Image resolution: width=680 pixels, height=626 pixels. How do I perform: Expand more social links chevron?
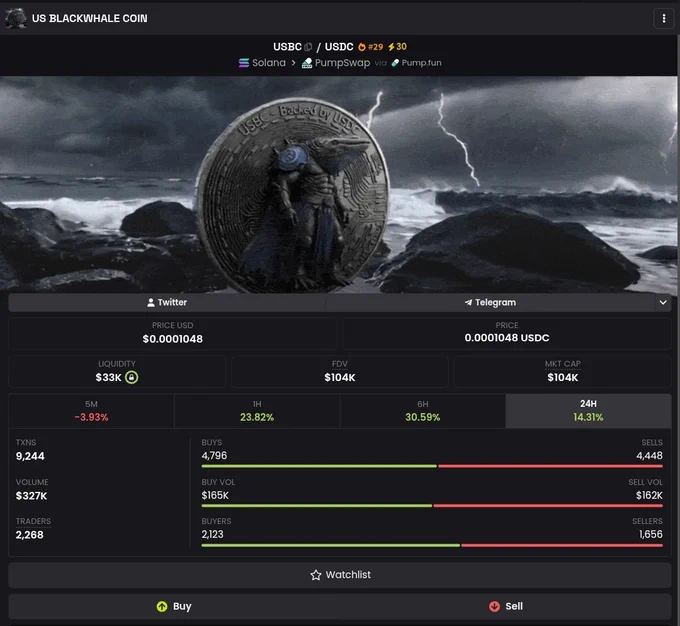[x=663, y=302]
